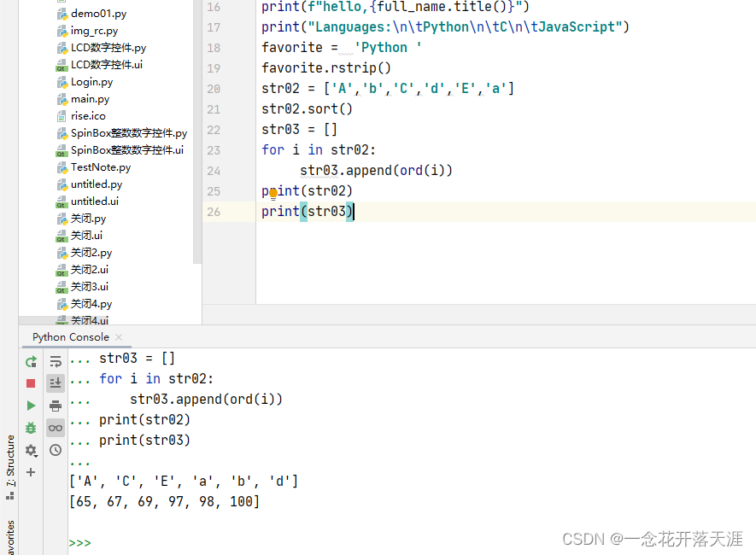756x555 pixels.
Task: Rerun the Python Console session
Action: click(x=31, y=362)
